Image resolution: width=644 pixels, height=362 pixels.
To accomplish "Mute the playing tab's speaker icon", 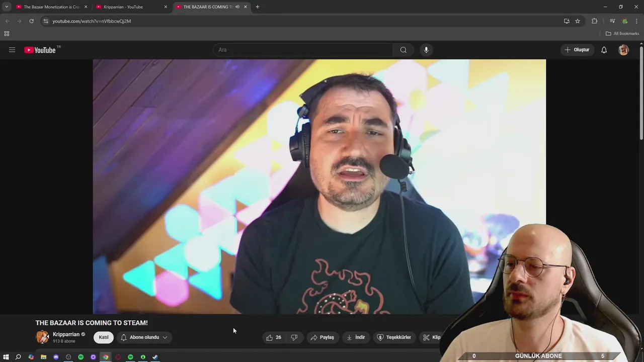I will coord(237,7).
